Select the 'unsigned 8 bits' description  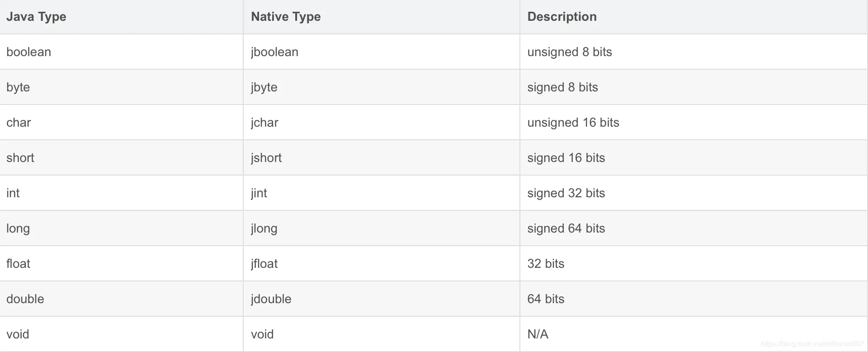[x=570, y=52]
